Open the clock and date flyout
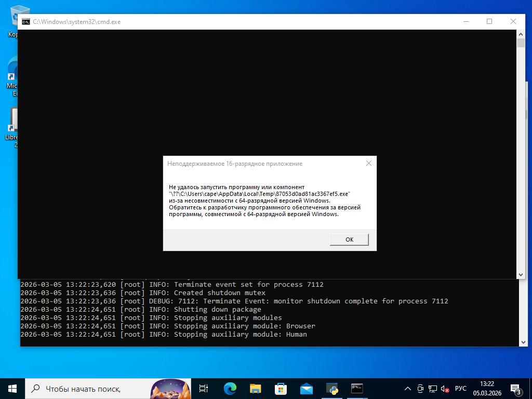This screenshot has height=399, width=532. [487, 389]
